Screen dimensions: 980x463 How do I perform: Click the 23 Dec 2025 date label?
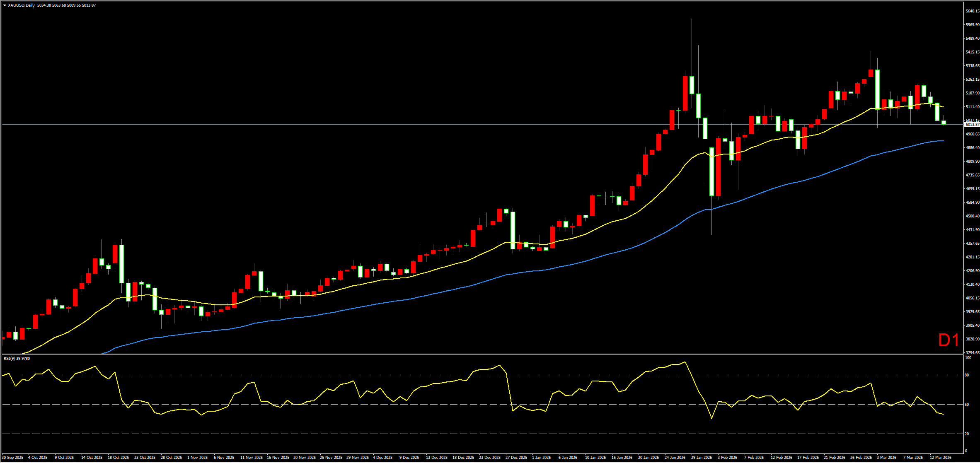490,458
